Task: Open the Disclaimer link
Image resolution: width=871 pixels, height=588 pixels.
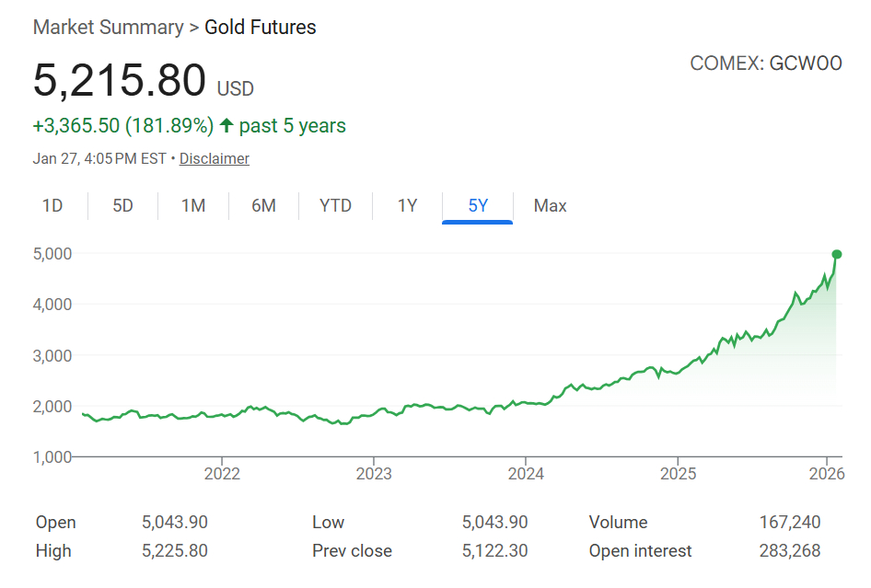Action: click(214, 158)
